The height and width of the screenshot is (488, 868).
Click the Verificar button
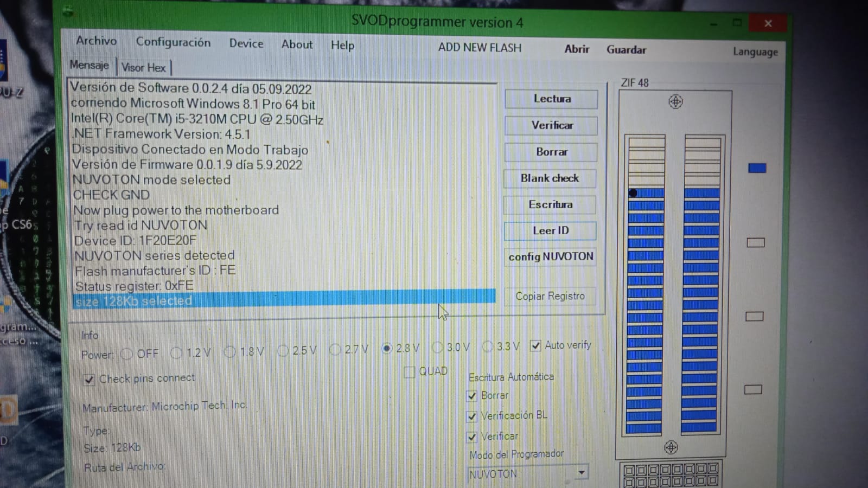click(552, 125)
